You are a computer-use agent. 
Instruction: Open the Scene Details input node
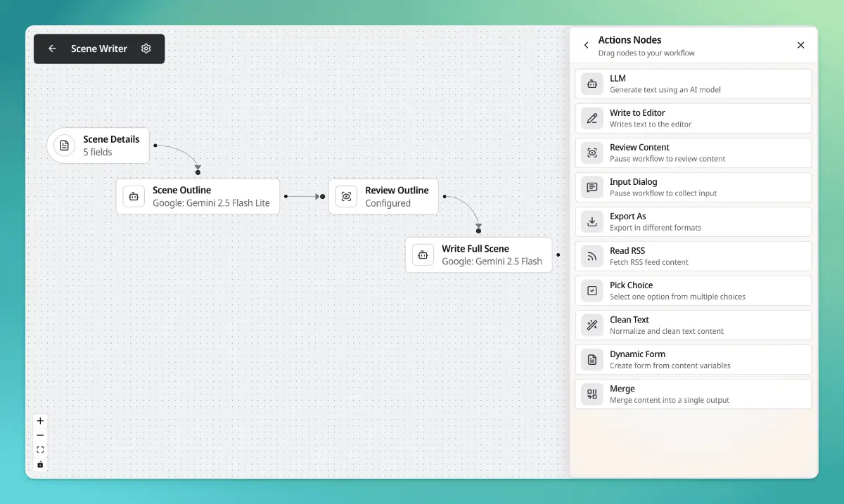coord(98,146)
